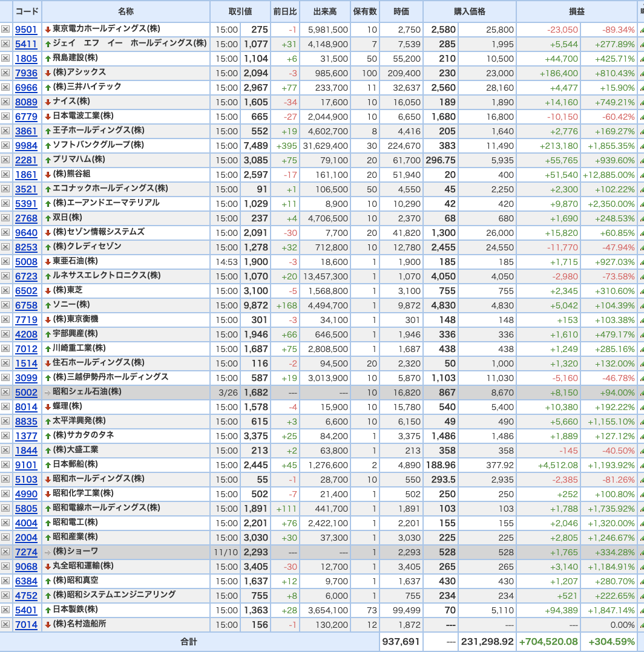Click the X icon next to code 3521
Screen dimensions: 644x652
5,189
